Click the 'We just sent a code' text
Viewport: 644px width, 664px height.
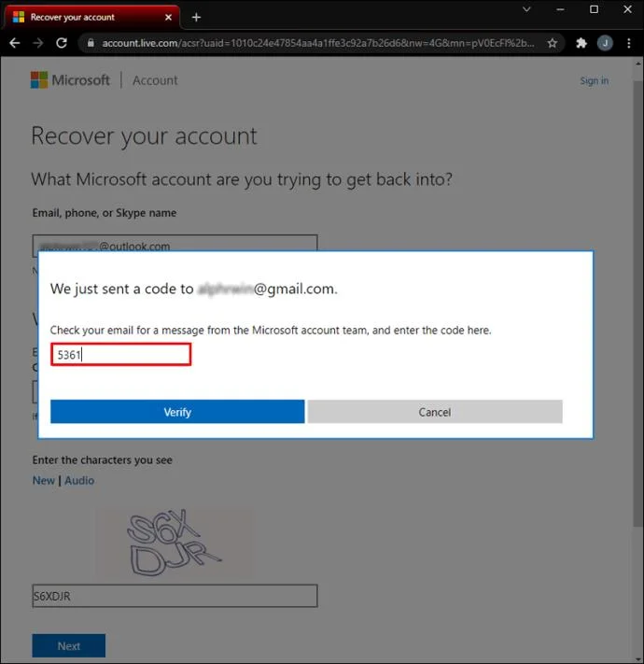coord(194,289)
